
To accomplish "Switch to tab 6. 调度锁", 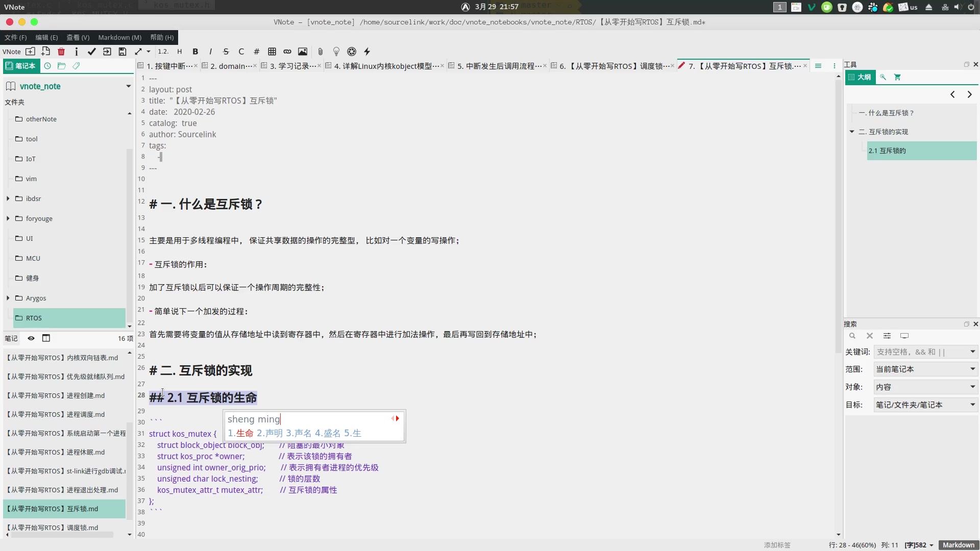I will [x=612, y=66].
